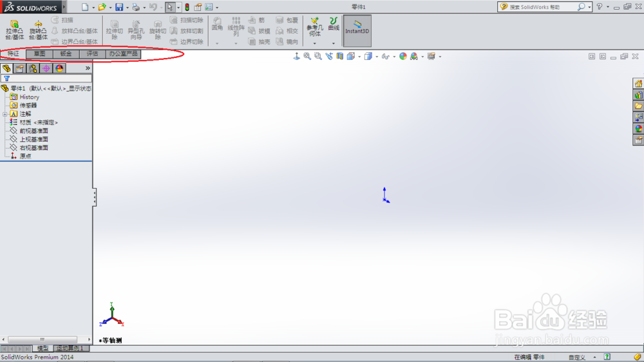Switch to the 办公室产品 tab
This screenshot has height=362, width=644.
click(x=123, y=54)
